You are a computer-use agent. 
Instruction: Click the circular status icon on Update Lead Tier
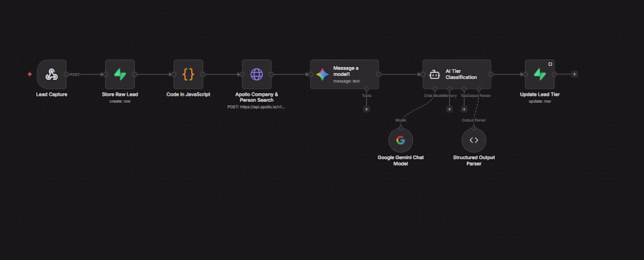(x=550, y=64)
